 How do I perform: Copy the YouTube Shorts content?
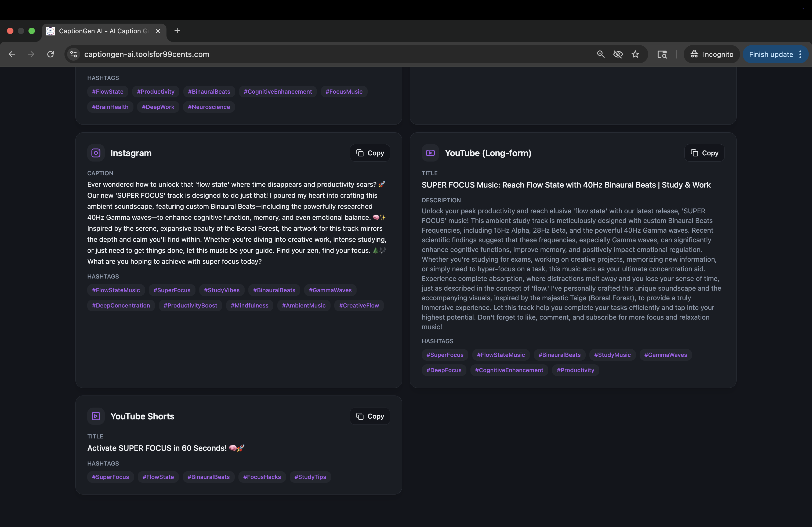[x=370, y=416]
